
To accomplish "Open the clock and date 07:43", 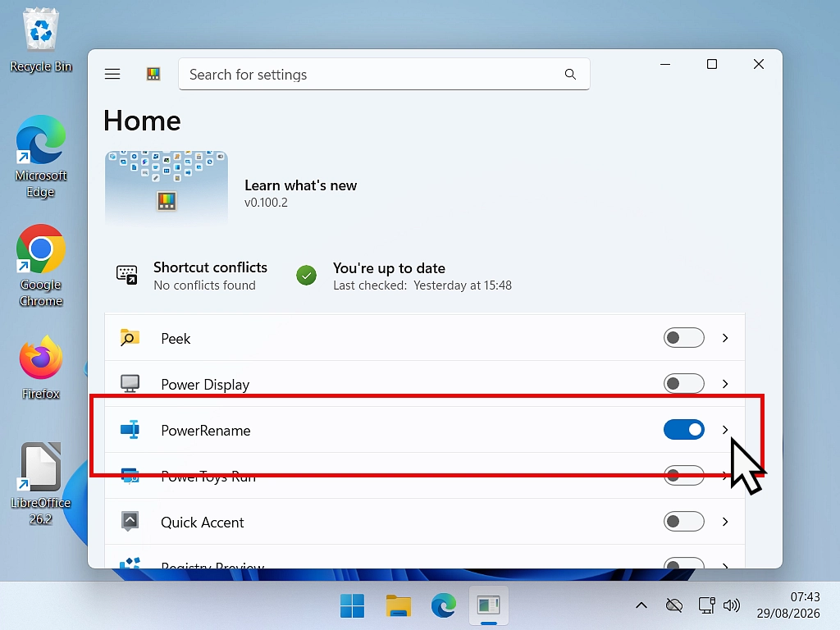I will tap(788, 605).
